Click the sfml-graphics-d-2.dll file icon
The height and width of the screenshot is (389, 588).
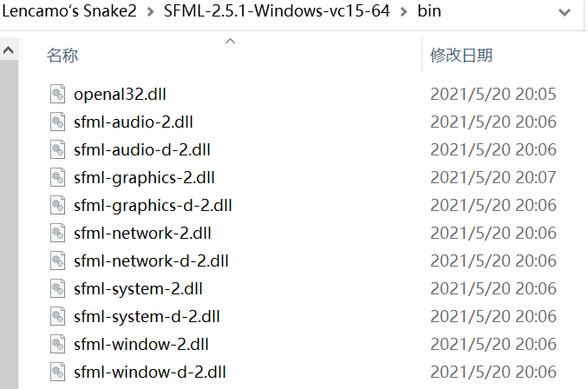coord(58,205)
